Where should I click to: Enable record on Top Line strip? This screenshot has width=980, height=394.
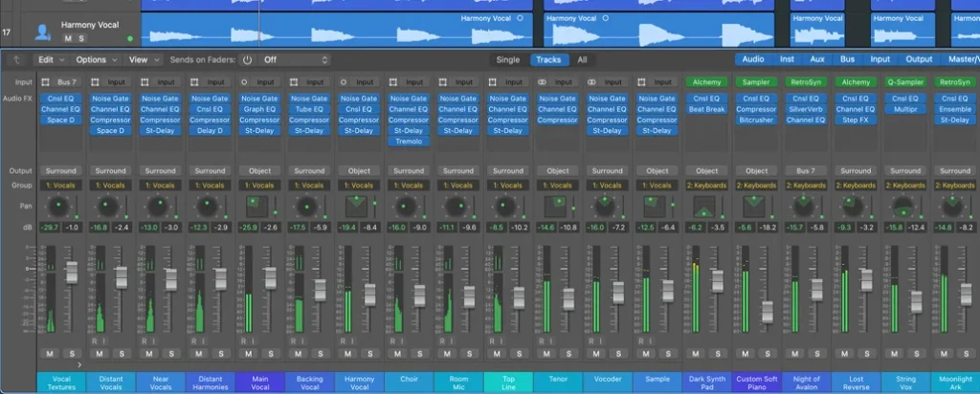pyautogui.click(x=492, y=341)
